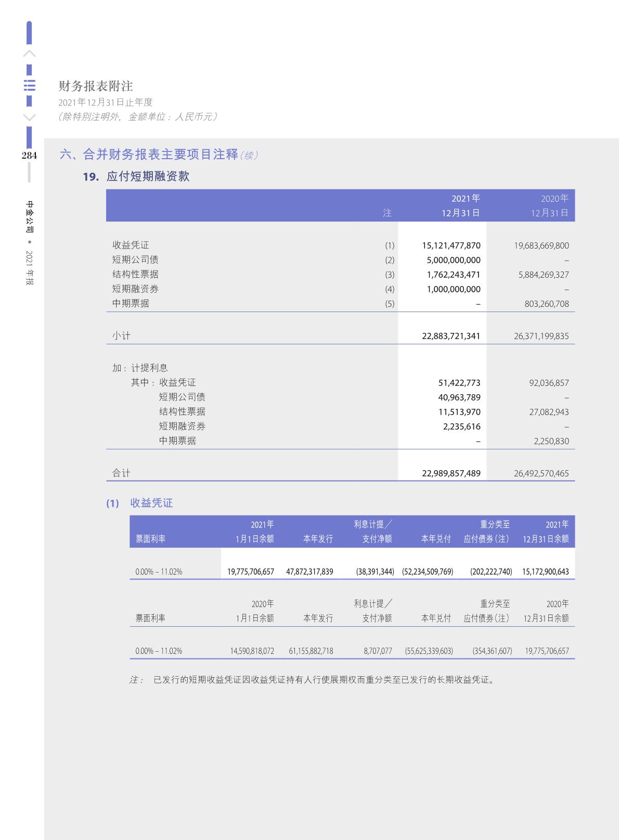Click the vertical 中金公司 2021 年报 label
619x840 pixels.
point(30,243)
